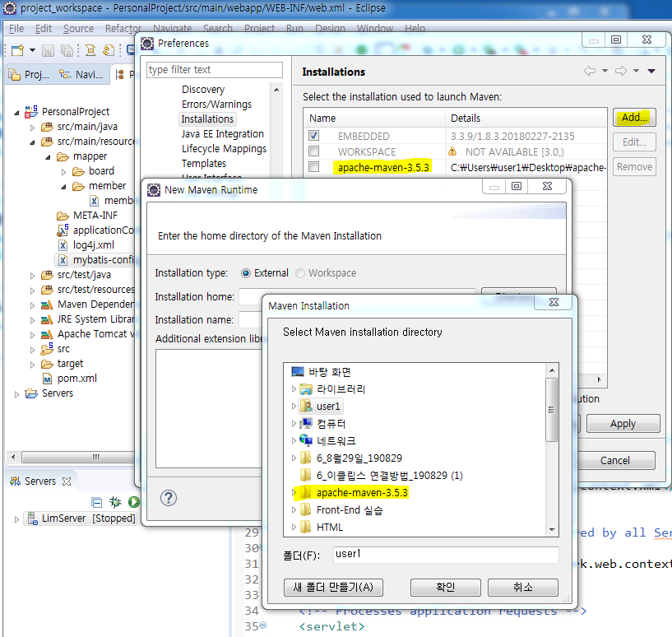Screen dimensions: 672x637
Task: Expand the src/main/java node
Action: [x=33, y=128]
